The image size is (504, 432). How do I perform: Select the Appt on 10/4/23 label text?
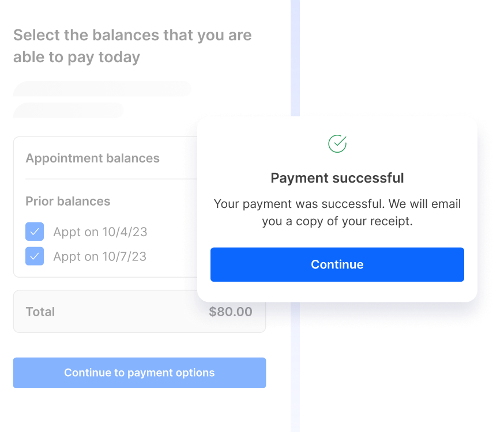pyautogui.click(x=100, y=232)
